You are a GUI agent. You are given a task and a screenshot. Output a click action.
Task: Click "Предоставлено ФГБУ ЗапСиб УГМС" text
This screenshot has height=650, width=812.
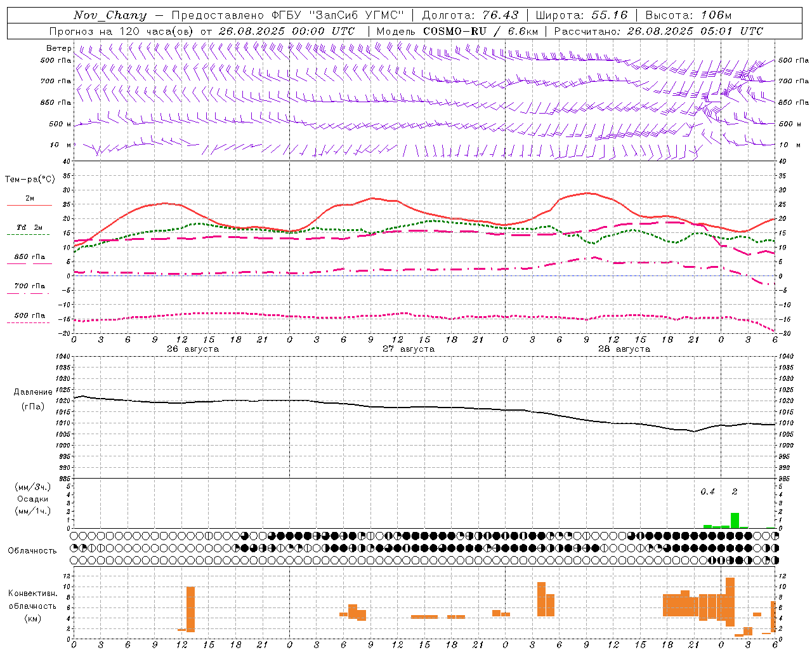pyautogui.click(x=288, y=15)
